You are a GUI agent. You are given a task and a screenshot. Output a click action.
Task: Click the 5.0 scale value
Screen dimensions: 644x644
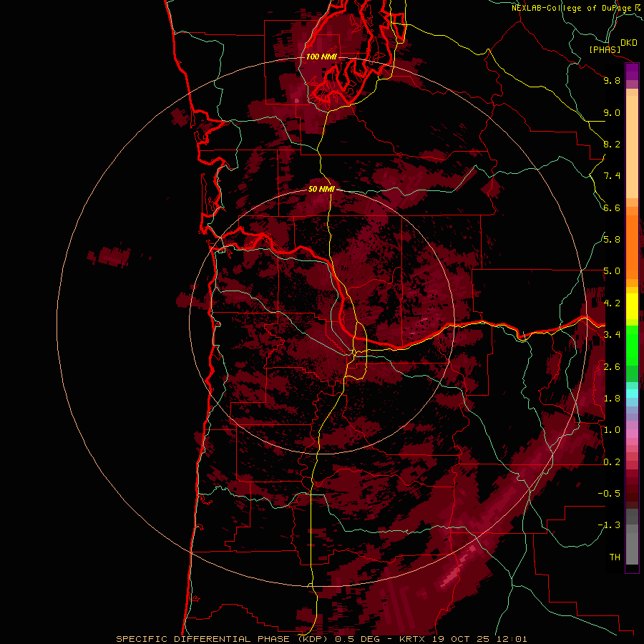[x=612, y=271]
